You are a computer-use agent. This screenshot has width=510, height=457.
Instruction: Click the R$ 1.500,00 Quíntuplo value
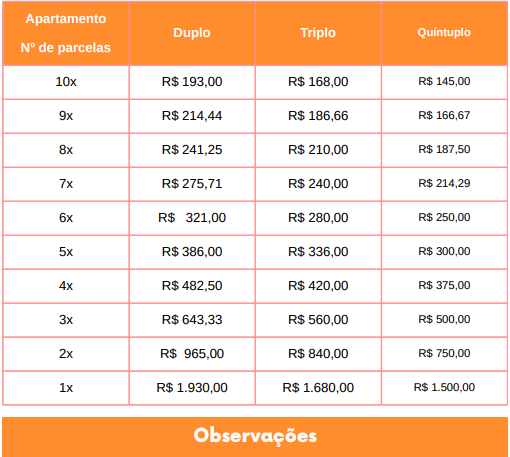(x=444, y=387)
